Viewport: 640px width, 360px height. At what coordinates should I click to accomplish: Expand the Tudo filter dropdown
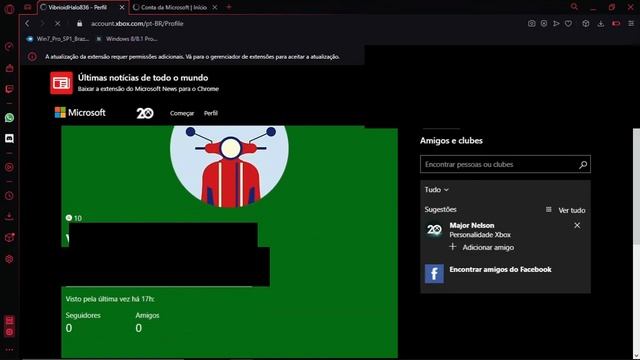[x=436, y=190]
